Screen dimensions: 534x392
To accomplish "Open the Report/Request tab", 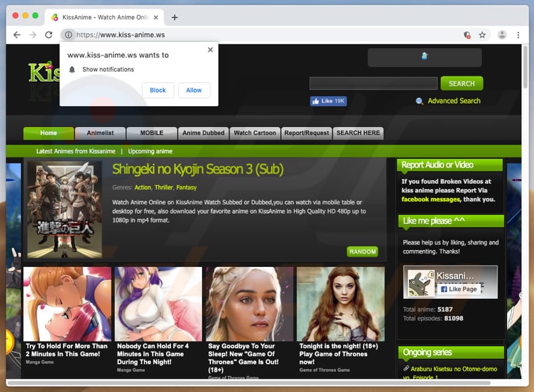I will (306, 133).
